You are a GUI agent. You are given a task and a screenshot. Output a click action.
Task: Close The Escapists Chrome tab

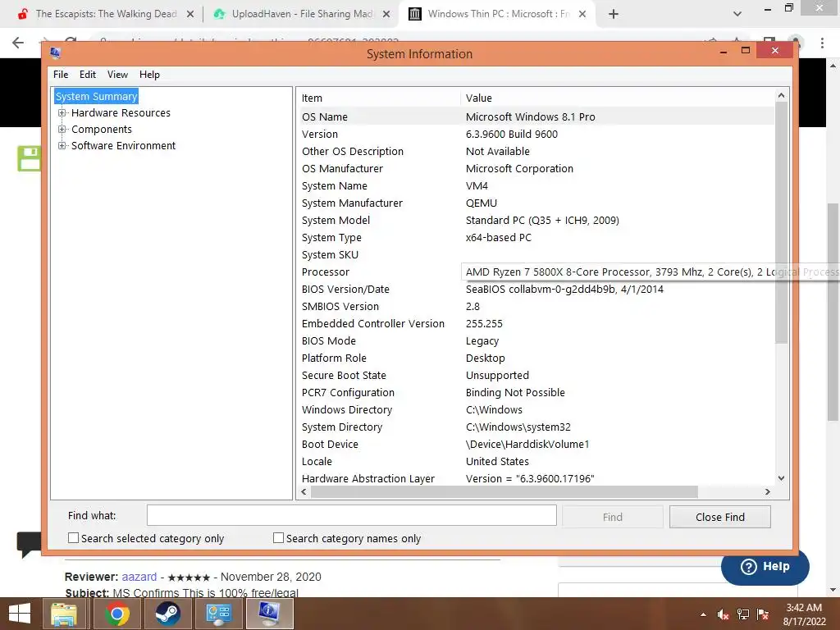click(190, 15)
